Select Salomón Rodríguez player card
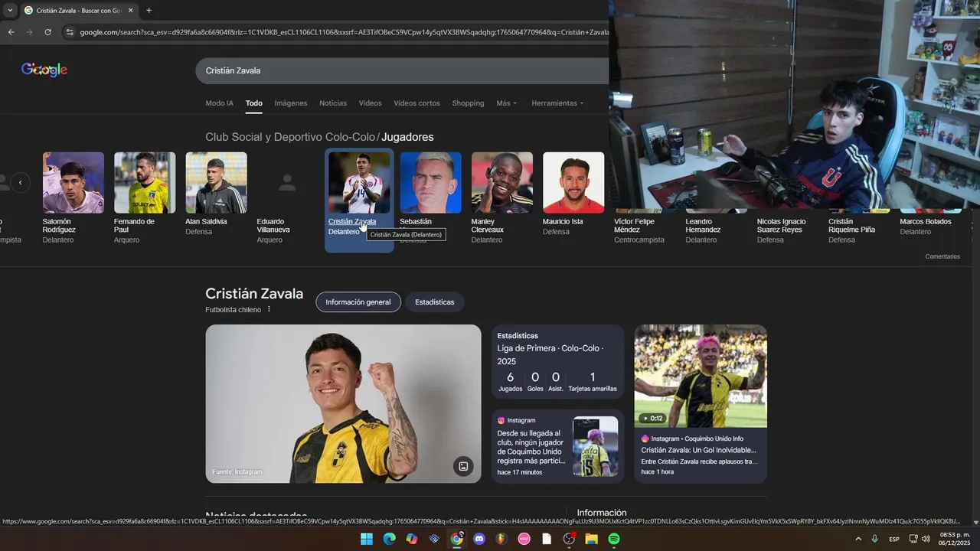 click(x=73, y=198)
